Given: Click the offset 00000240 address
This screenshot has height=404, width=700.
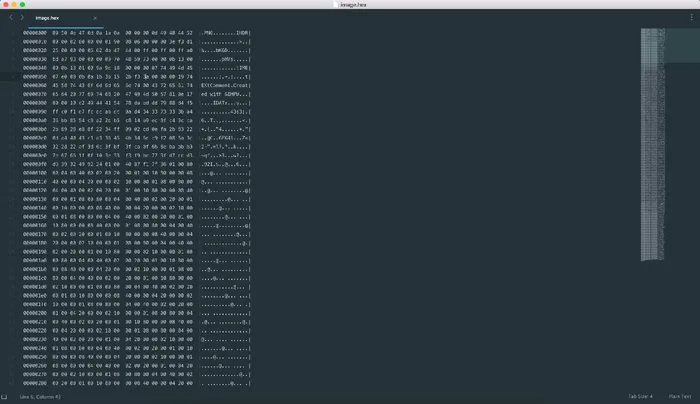Looking at the screenshot, I should pyautogui.click(x=35, y=348).
